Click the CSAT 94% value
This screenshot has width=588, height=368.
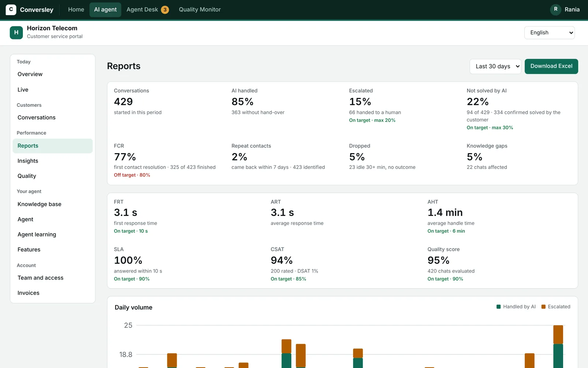tap(282, 261)
